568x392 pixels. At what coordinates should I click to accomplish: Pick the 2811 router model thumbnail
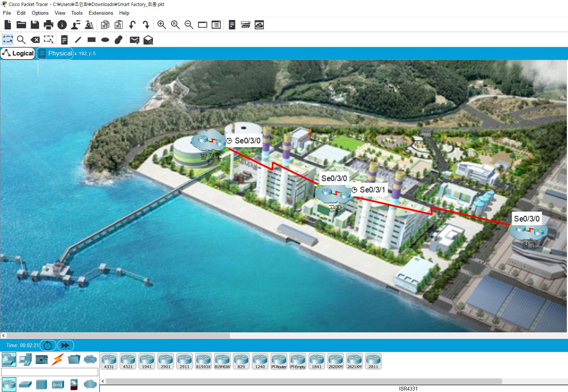[x=374, y=361]
